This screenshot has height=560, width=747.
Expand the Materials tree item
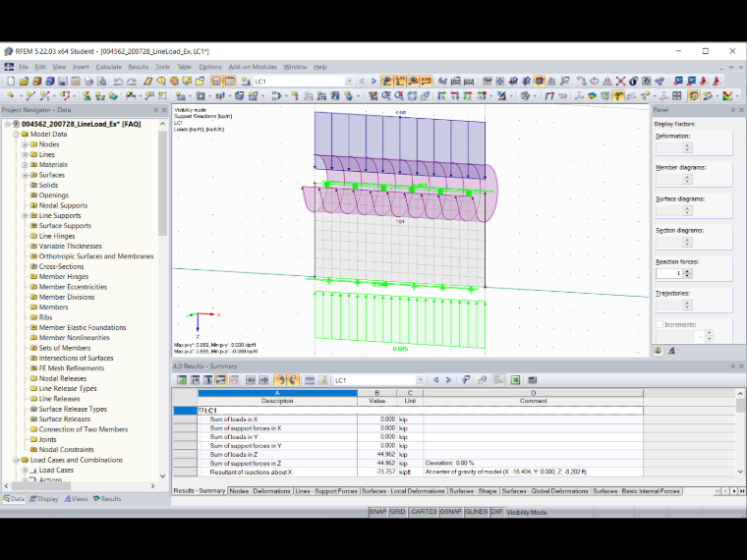pos(25,165)
